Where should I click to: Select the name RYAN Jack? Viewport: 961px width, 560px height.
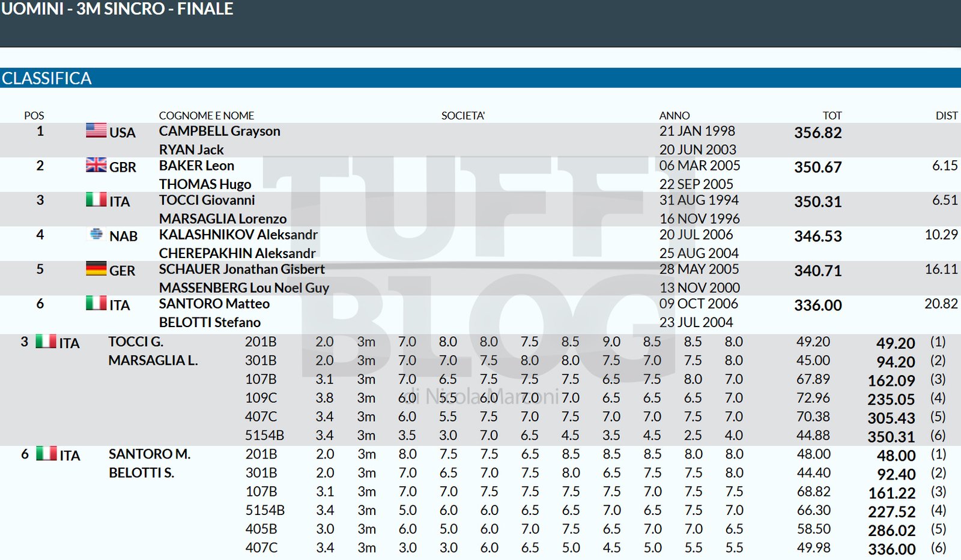191,149
